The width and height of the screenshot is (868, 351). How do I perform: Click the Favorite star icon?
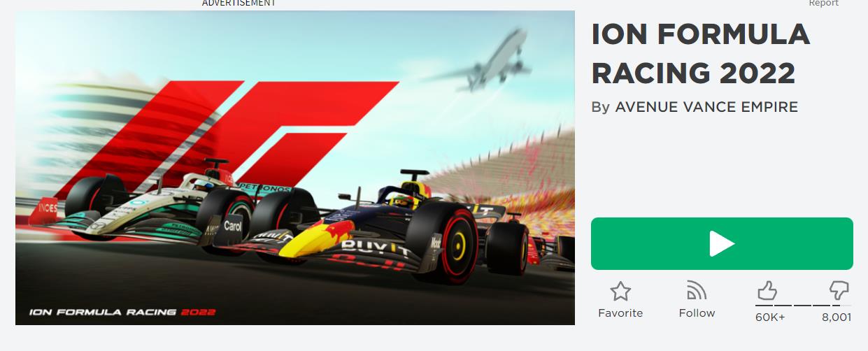tap(620, 291)
